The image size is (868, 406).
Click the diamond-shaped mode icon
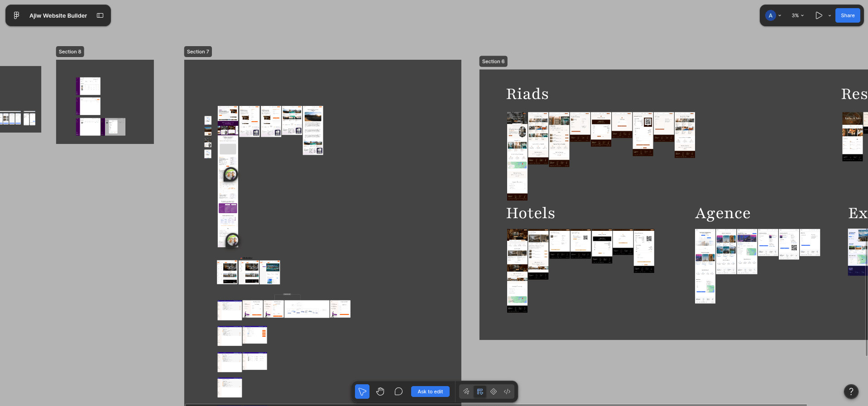point(494,392)
